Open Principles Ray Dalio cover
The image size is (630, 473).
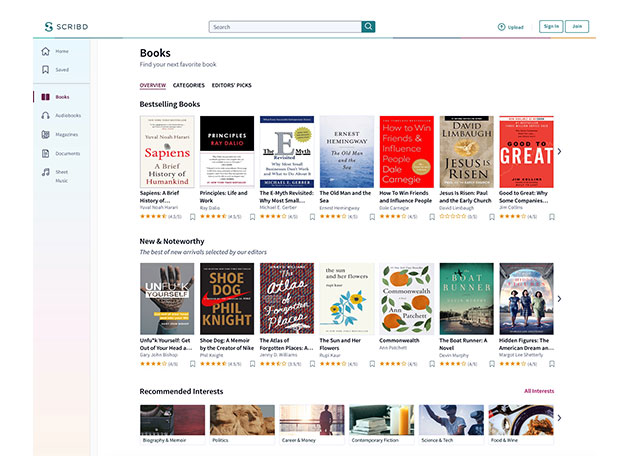227,152
